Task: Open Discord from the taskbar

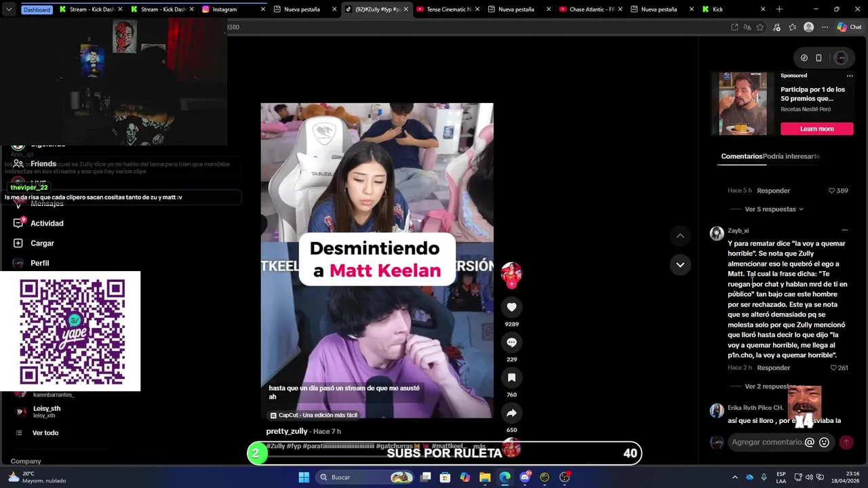Action: click(x=525, y=477)
